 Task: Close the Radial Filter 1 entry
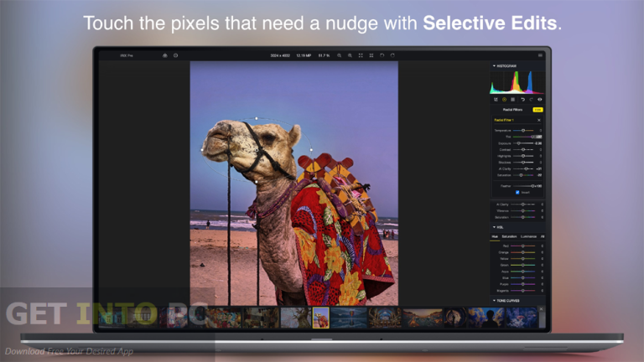point(539,120)
